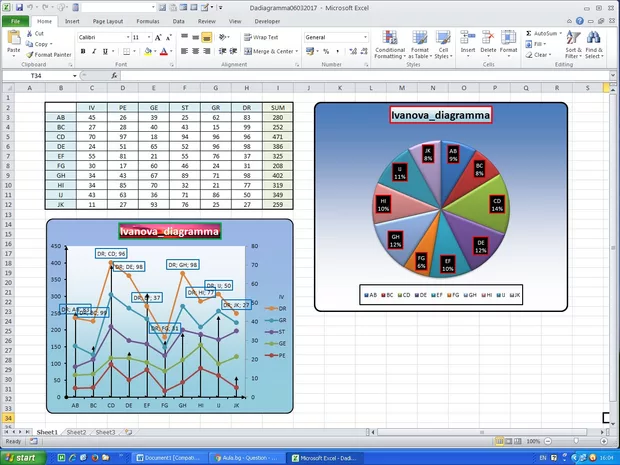The height and width of the screenshot is (465, 620).
Task: Click the Format Painter brush icon
Action: tap(30, 55)
